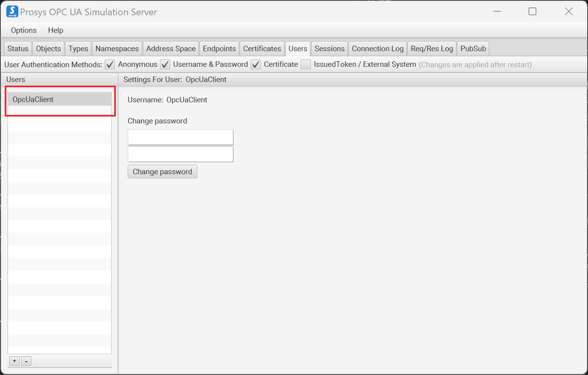This screenshot has width=588, height=375.
Task: Click 'User Authentication Methods:' label
Action: 53,65
